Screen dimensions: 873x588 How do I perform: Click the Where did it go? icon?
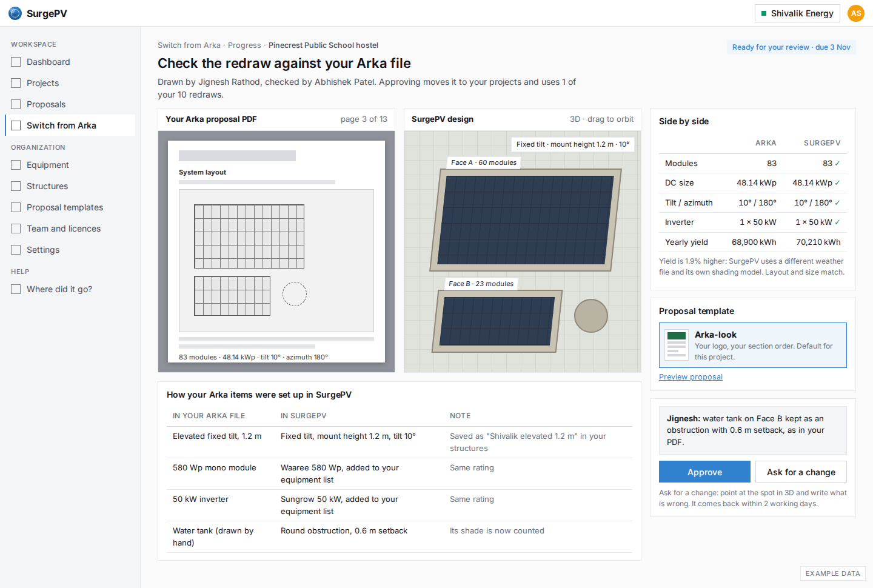coord(16,289)
